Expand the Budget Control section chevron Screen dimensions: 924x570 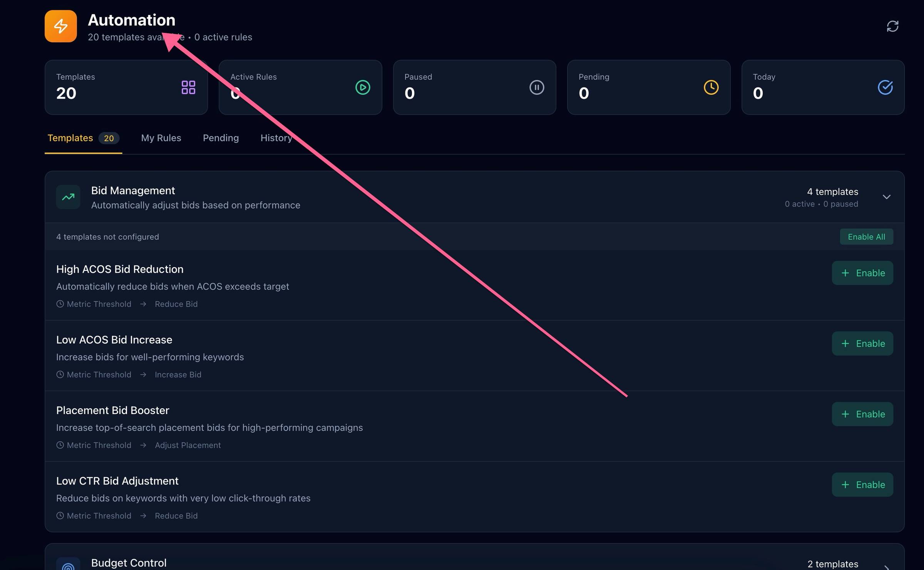pos(887,566)
